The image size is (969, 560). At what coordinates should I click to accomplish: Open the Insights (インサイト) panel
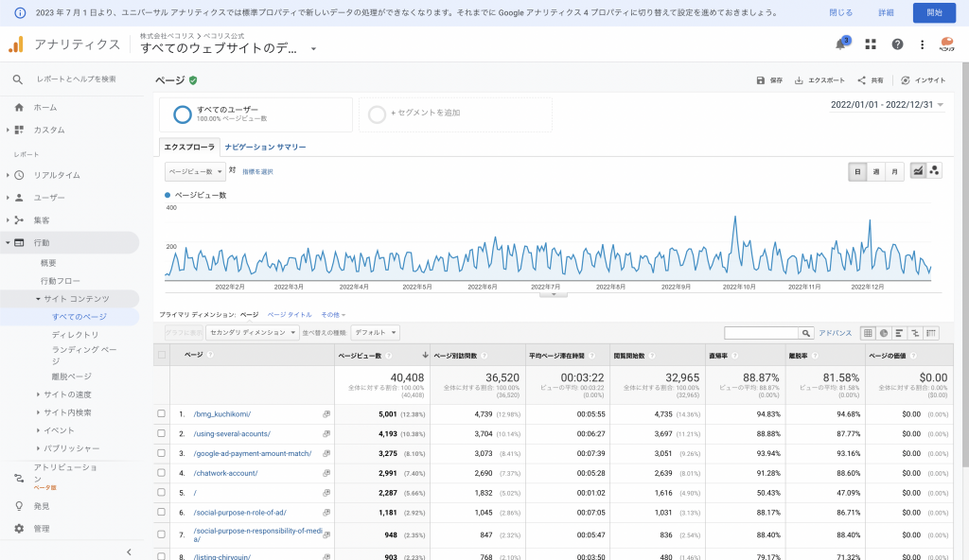point(924,80)
